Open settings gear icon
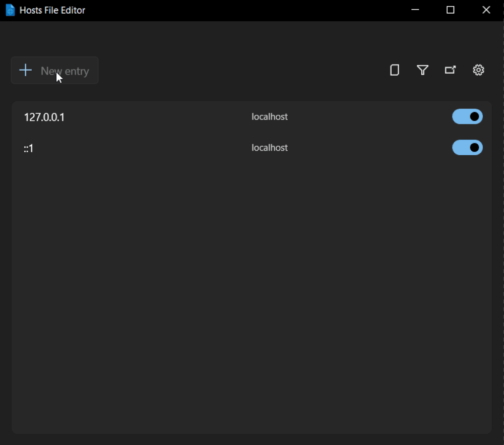The height and width of the screenshot is (445, 504). tap(478, 70)
